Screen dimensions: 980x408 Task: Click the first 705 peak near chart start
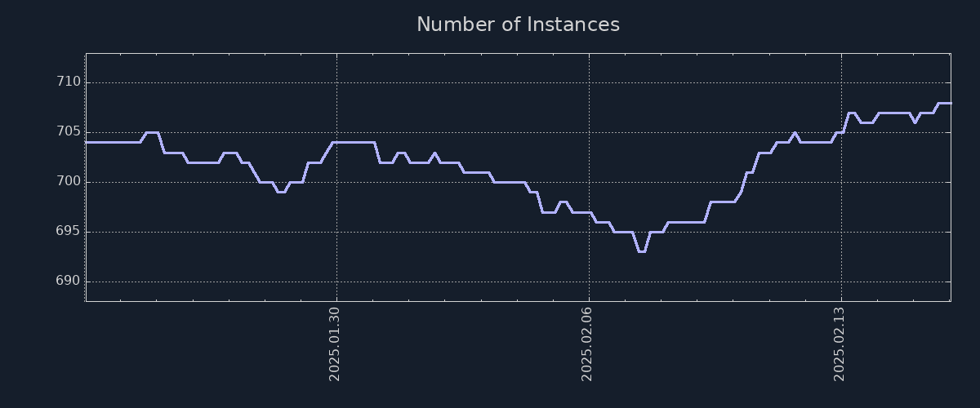[152, 132]
